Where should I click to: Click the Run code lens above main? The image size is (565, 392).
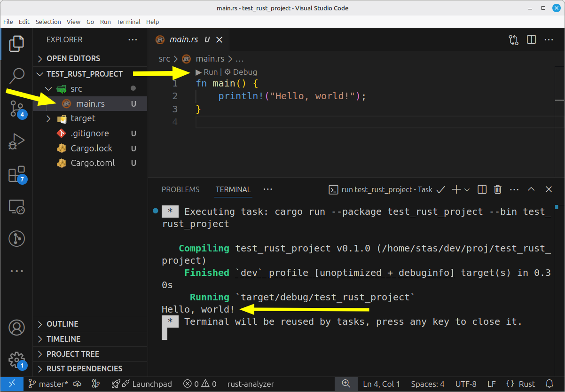[207, 72]
